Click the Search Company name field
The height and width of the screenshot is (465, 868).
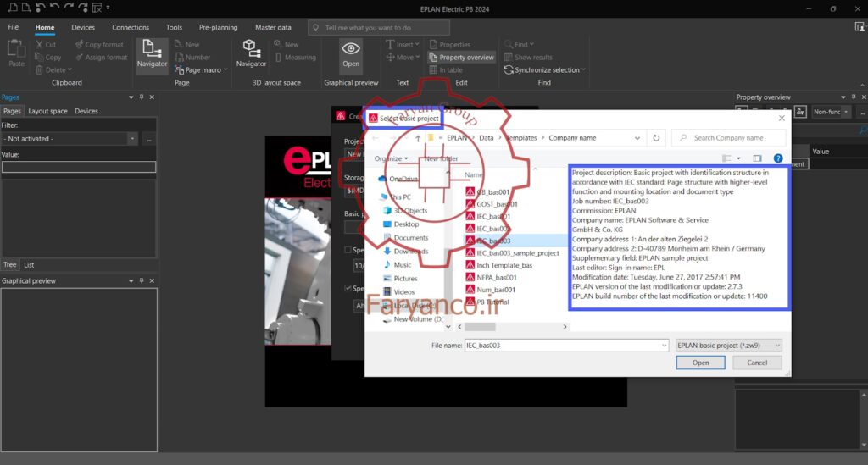coord(728,138)
